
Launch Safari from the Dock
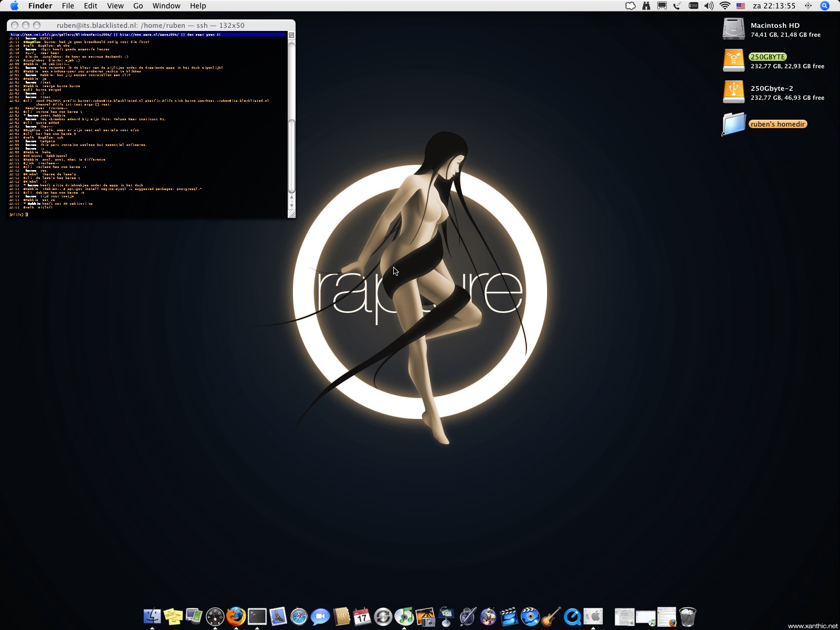click(x=299, y=616)
